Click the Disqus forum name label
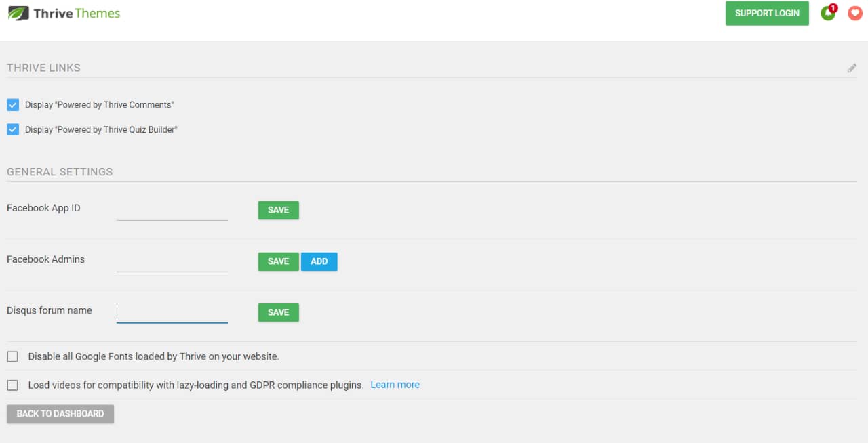The image size is (868, 443). pos(50,310)
